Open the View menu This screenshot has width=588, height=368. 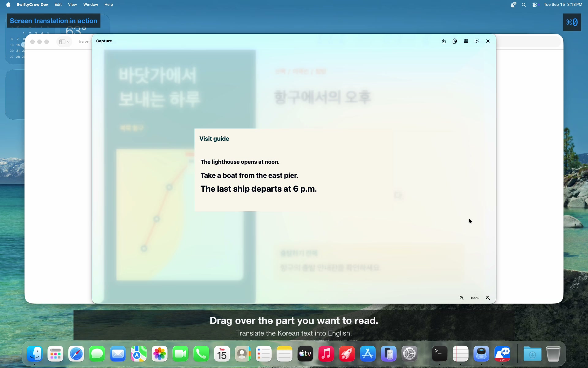tap(72, 5)
